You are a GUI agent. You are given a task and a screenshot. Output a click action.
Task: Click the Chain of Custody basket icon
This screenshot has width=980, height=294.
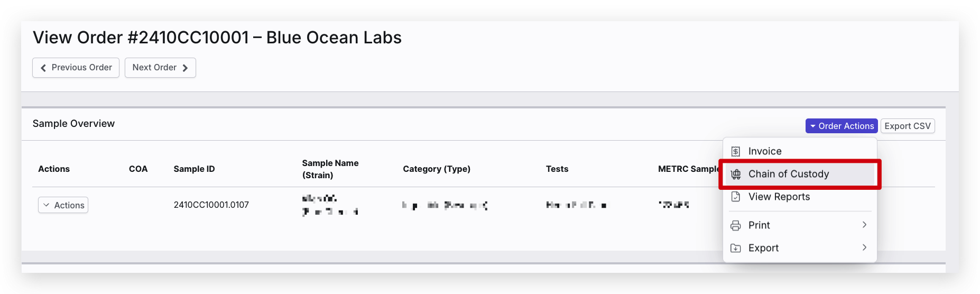[x=735, y=174]
